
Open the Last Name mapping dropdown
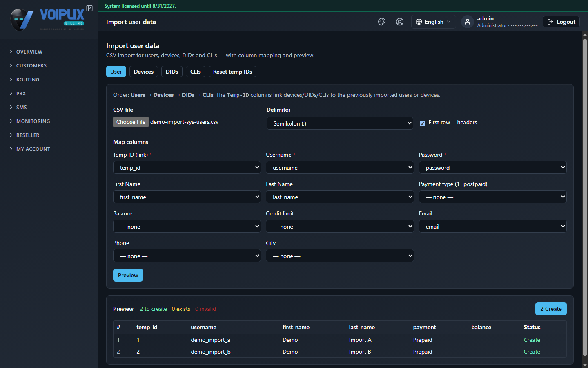pos(340,197)
